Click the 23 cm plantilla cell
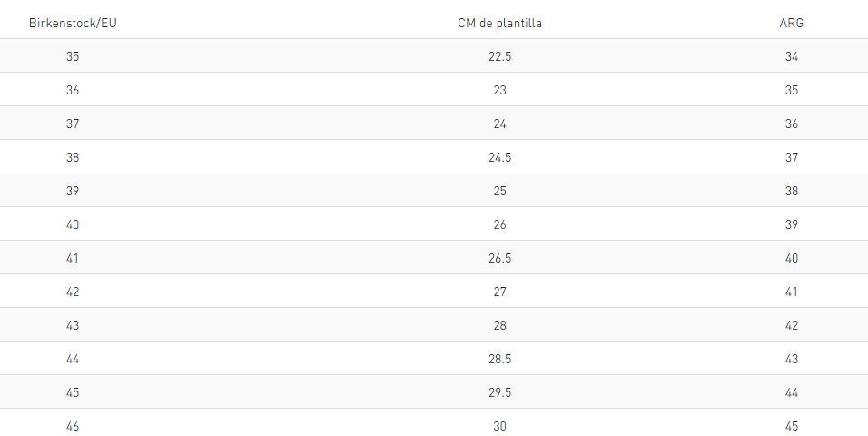 (x=499, y=90)
